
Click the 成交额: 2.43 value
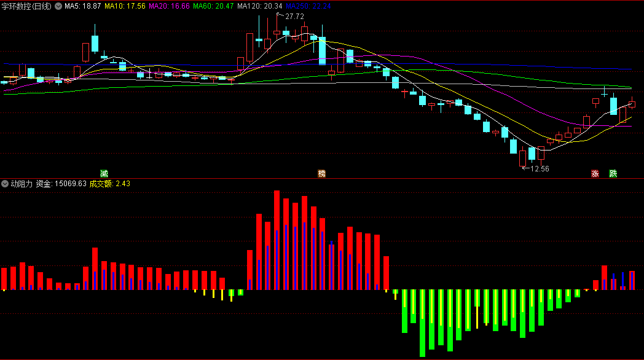(x=109, y=184)
